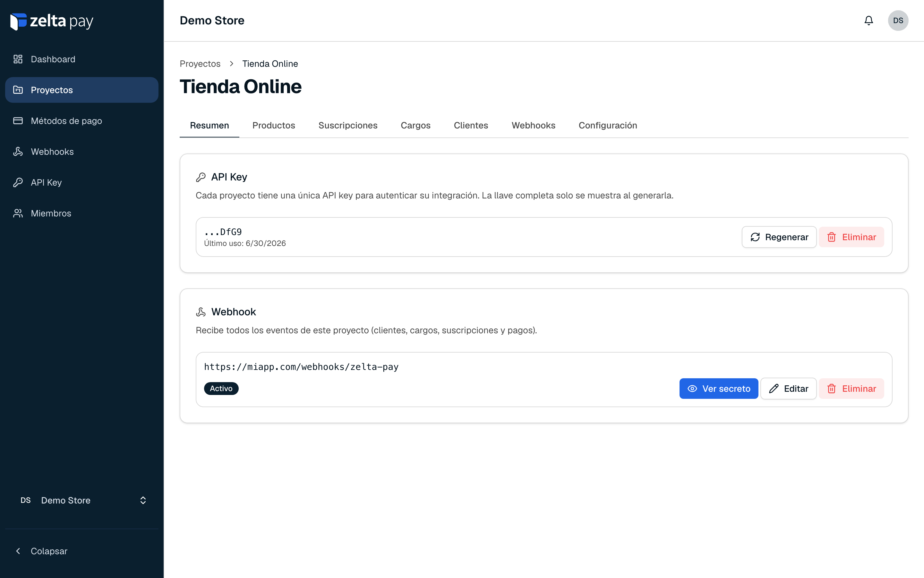The height and width of the screenshot is (578, 924).
Task: Delete the webhook with Eliminar
Action: (x=851, y=389)
